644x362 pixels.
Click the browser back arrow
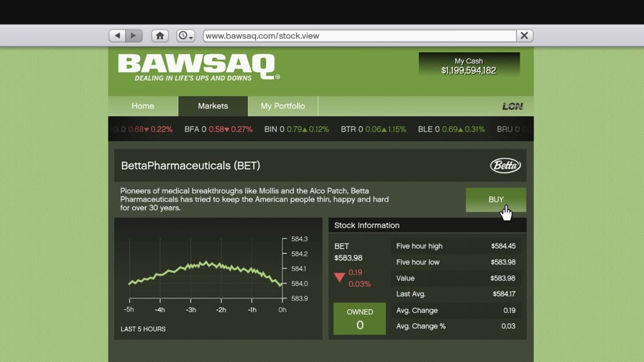[x=117, y=35]
